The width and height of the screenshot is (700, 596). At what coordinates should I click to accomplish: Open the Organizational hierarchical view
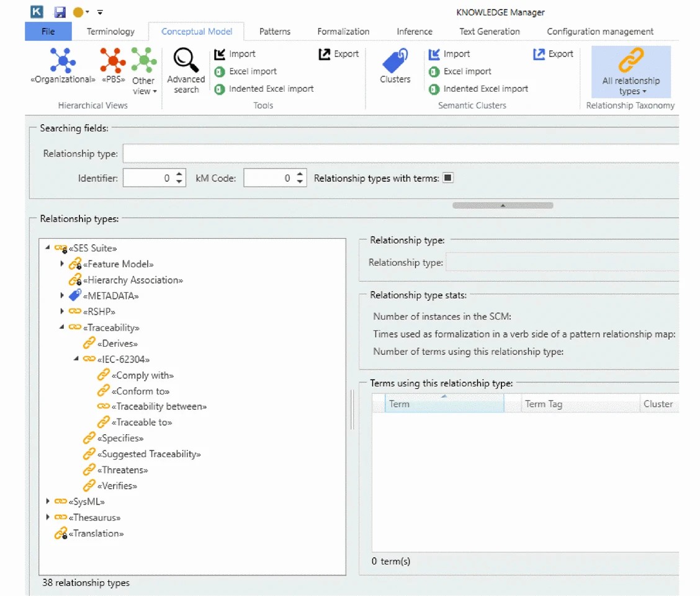coord(63,65)
